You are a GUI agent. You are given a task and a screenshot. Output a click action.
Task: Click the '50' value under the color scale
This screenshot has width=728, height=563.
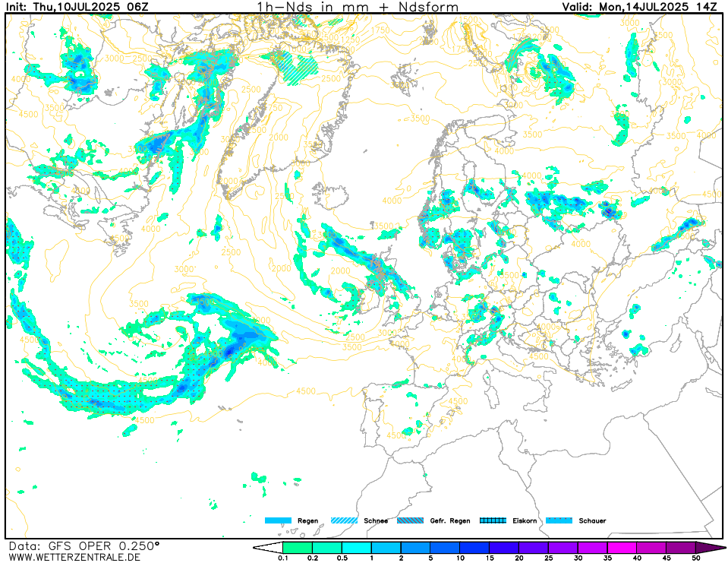click(x=696, y=558)
